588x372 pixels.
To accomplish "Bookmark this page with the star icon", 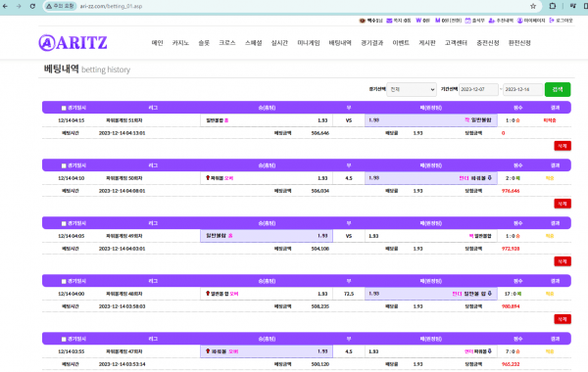I will coord(533,6).
